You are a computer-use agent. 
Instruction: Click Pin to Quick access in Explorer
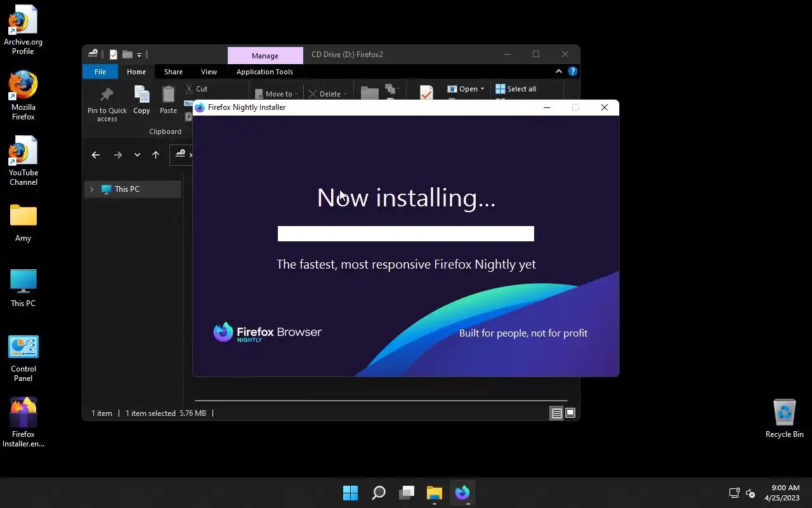[x=107, y=104]
